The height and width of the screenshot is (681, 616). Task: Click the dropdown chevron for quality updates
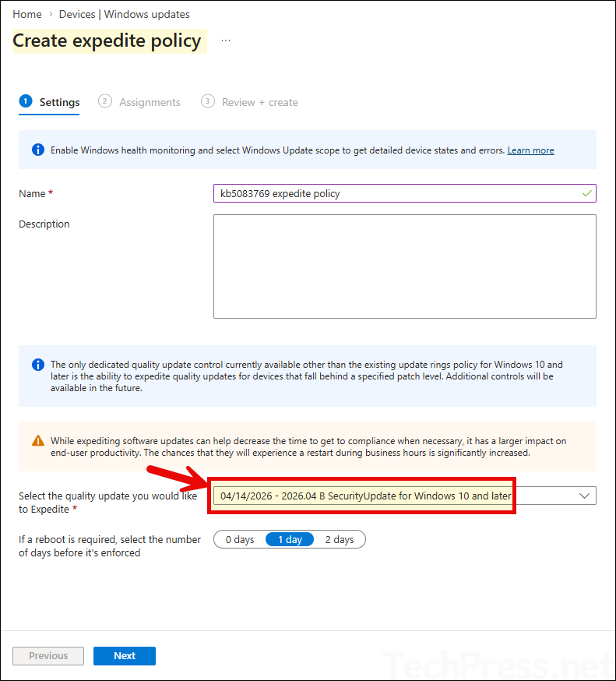pyautogui.click(x=583, y=495)
